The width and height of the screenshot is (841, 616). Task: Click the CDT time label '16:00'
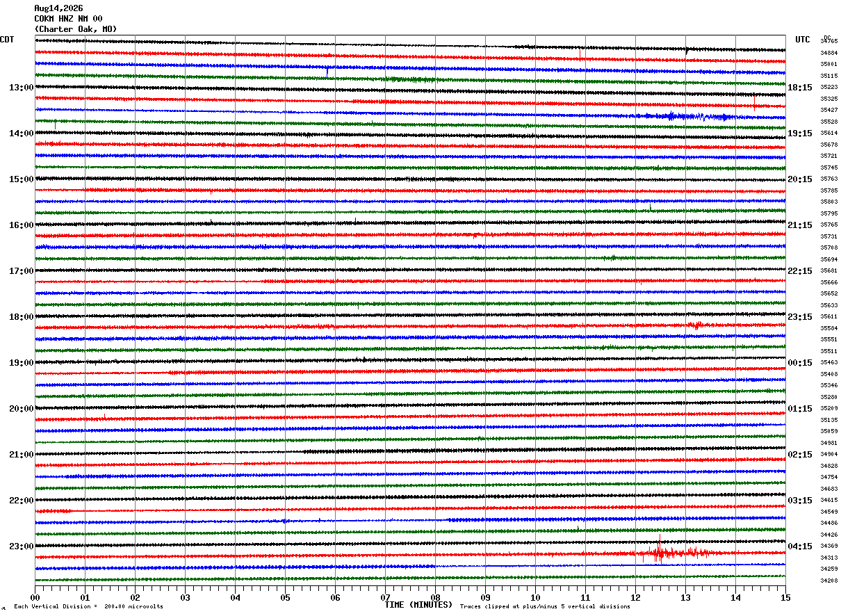[21, 225]
